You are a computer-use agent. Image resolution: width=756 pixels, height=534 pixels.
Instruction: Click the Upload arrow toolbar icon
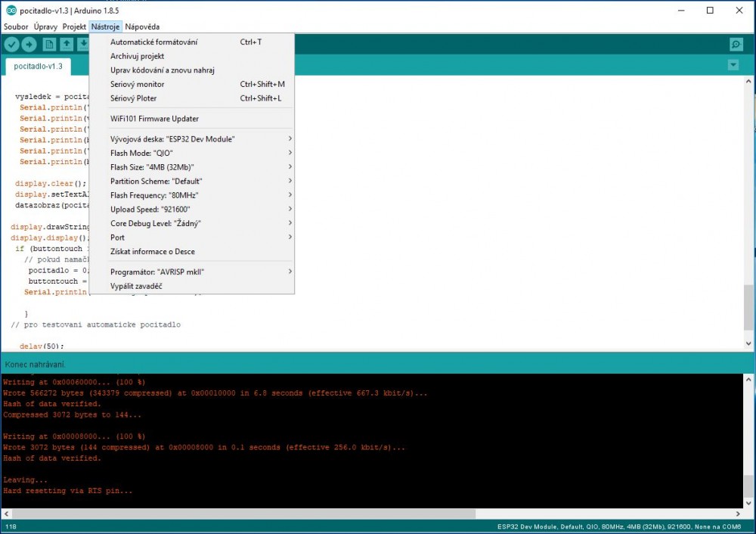[x=29, y=45]
